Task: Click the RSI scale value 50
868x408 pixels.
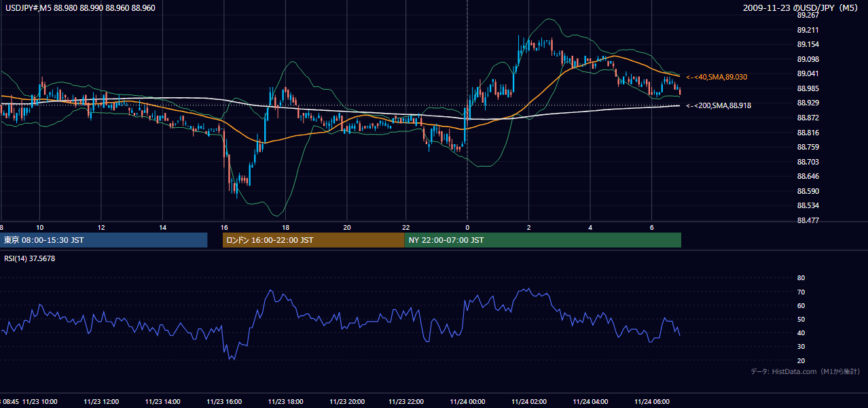Action: click(x=801, y=320)
